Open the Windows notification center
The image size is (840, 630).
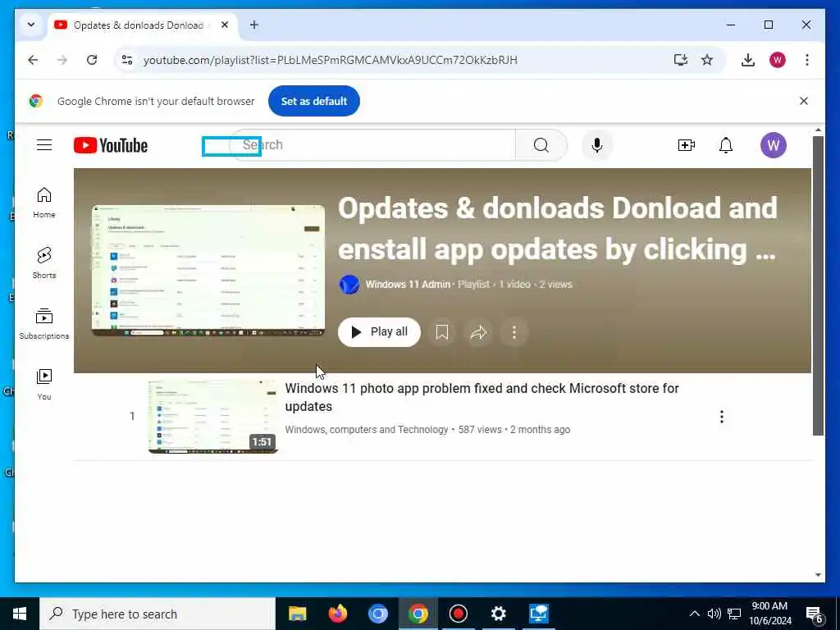click(815, 614)
